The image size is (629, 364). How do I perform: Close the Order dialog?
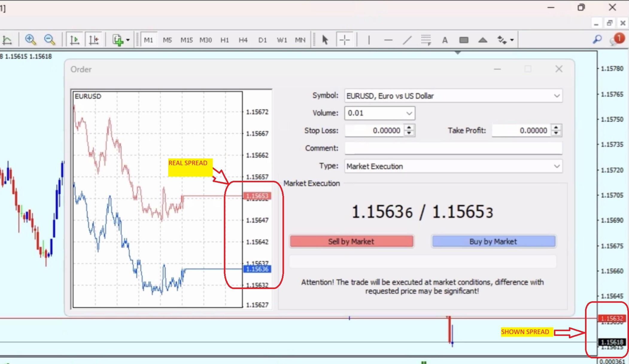[x=559, y=69]
